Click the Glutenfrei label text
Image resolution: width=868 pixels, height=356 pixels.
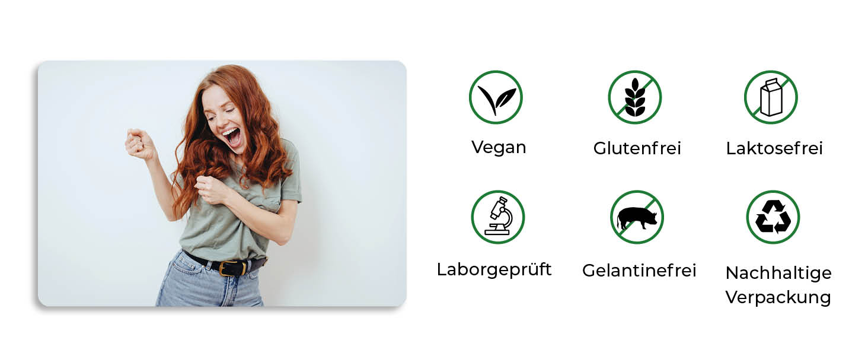tap(637, 148)
